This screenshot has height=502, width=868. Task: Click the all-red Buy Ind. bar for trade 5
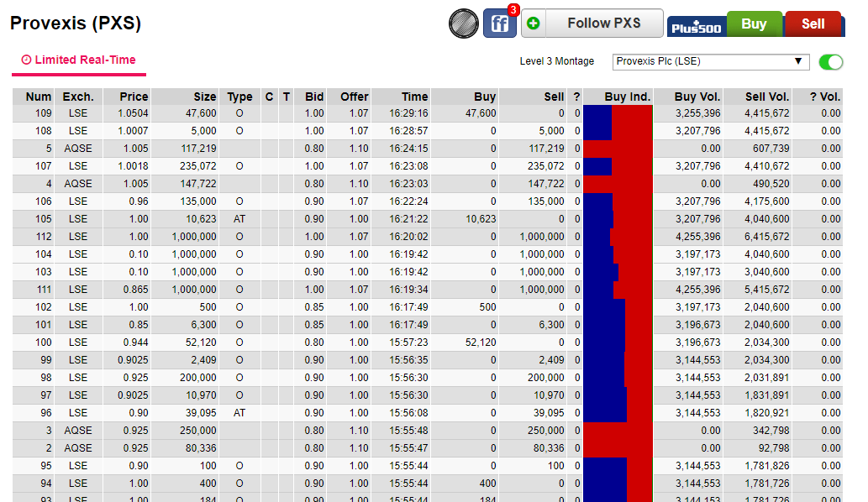coord(618,149)
